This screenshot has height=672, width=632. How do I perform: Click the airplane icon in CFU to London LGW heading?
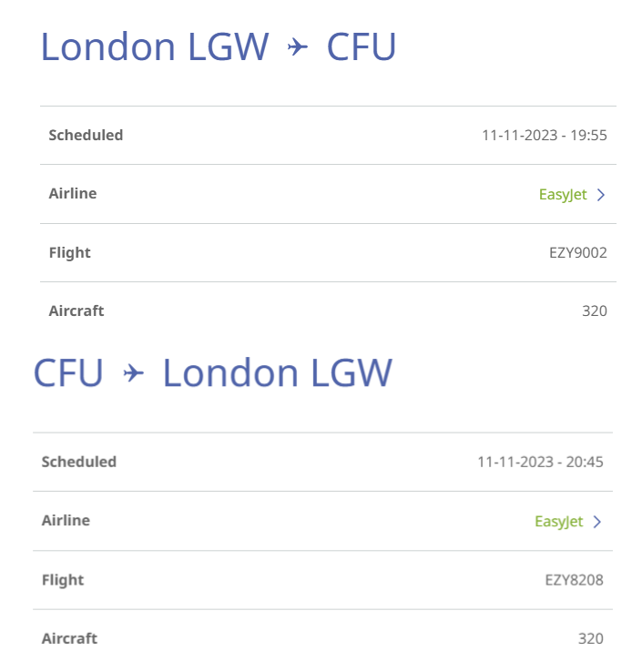click(x=133, y=372)
